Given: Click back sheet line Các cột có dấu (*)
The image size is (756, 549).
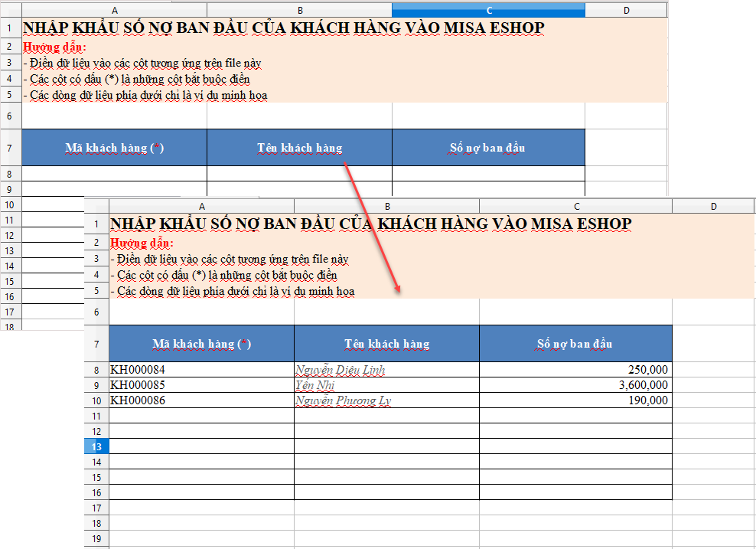Looking at the screenshot, I should [136, 79].
